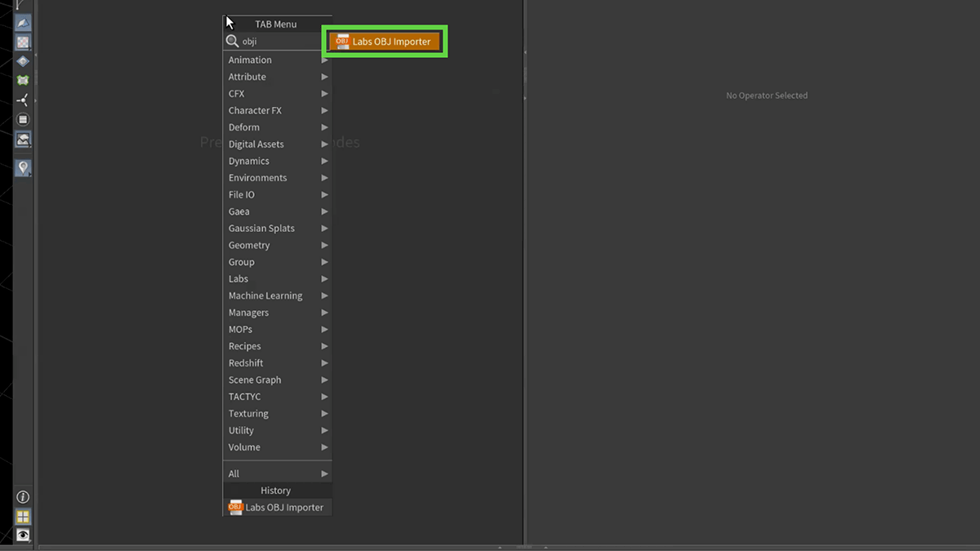980x551 pixels.
Task: Click the circled square icon in left toolbar
Action: click(x=23, y=120)
